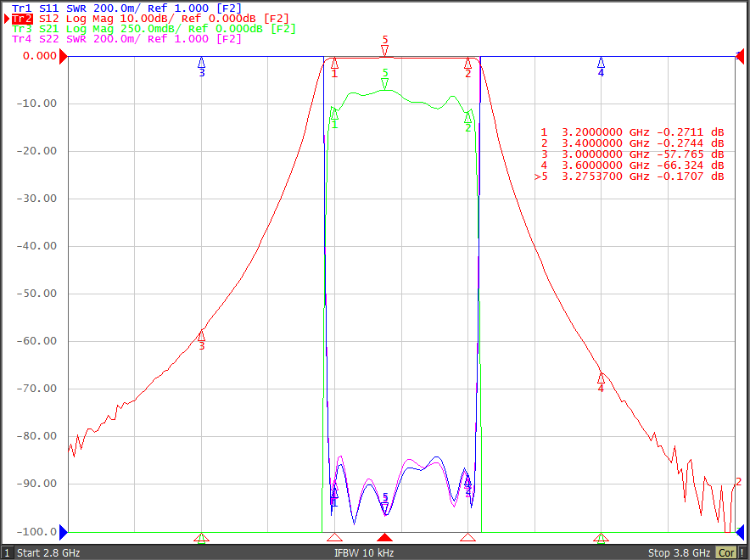Click the Cor correction status indicator
This screenshot has width=750, height=560.
coord(726,553)
